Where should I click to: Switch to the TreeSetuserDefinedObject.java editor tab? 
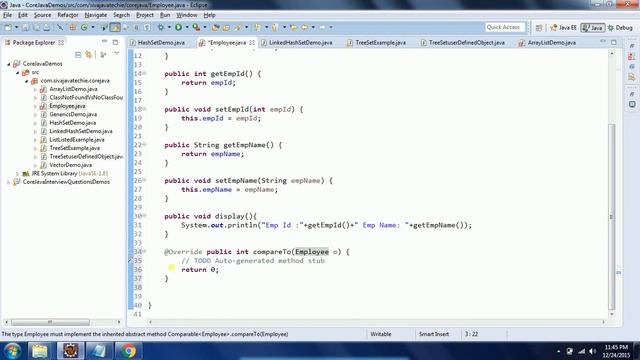pos(463,42)
